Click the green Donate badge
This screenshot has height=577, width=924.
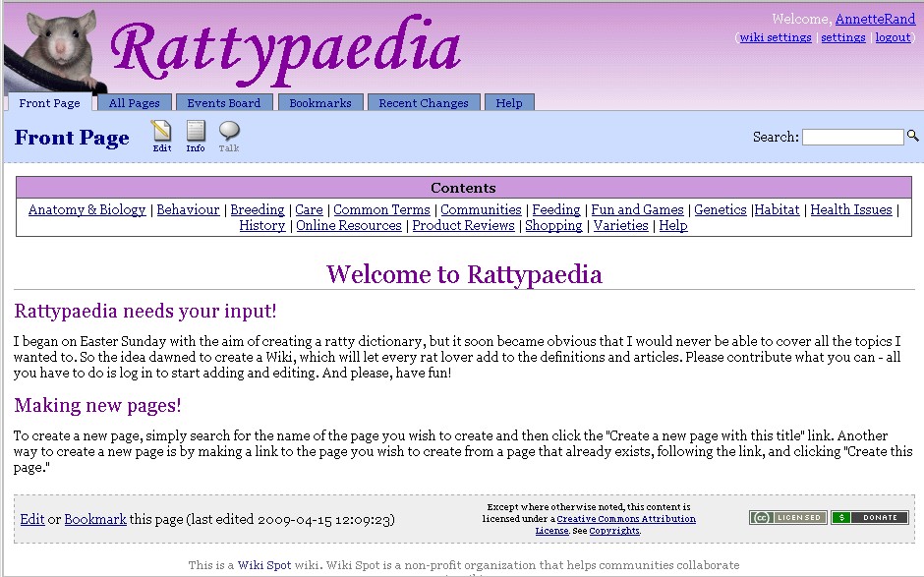pos(869,516)
